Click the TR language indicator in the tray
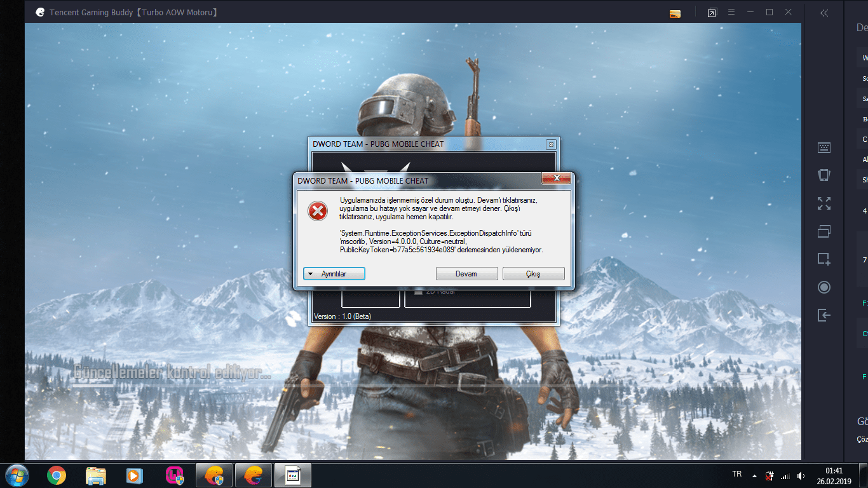The height and width of the screenshot is (488, 868). tap(737, 475)
